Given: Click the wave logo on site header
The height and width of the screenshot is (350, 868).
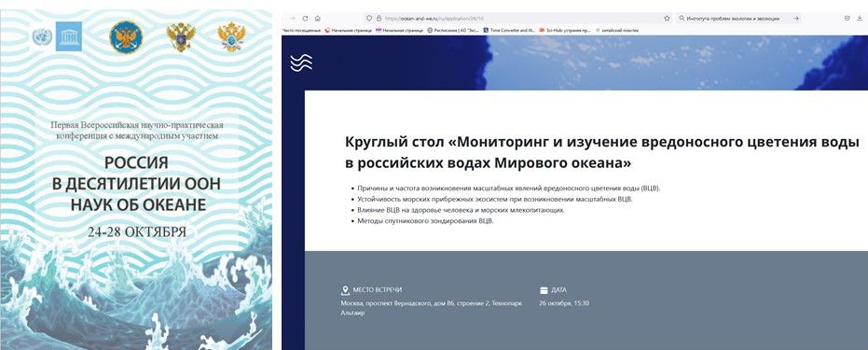Looking at the screenshot, I should click(x=300, y=63).
